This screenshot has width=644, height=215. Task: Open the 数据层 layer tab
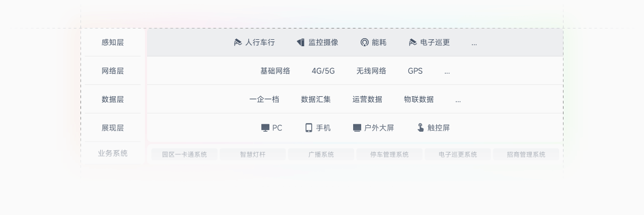click(113, 99)
